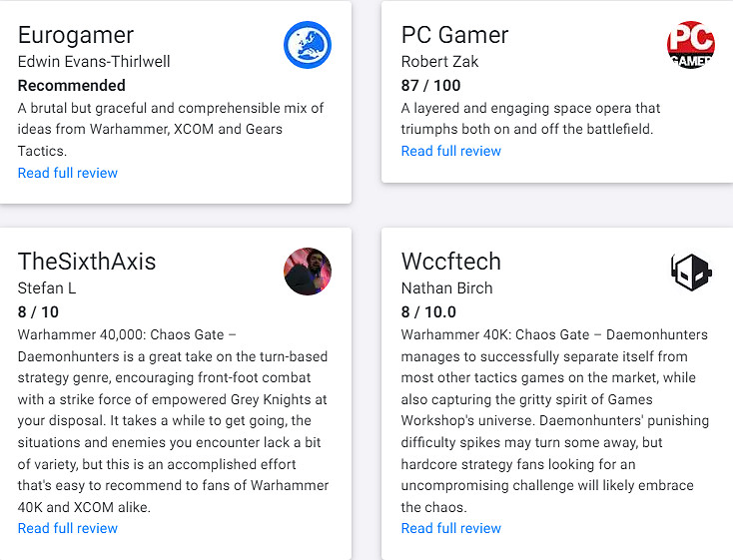Select reviewer name Stefan L
This screenshot has width=733, height=560.
[47, 287]
